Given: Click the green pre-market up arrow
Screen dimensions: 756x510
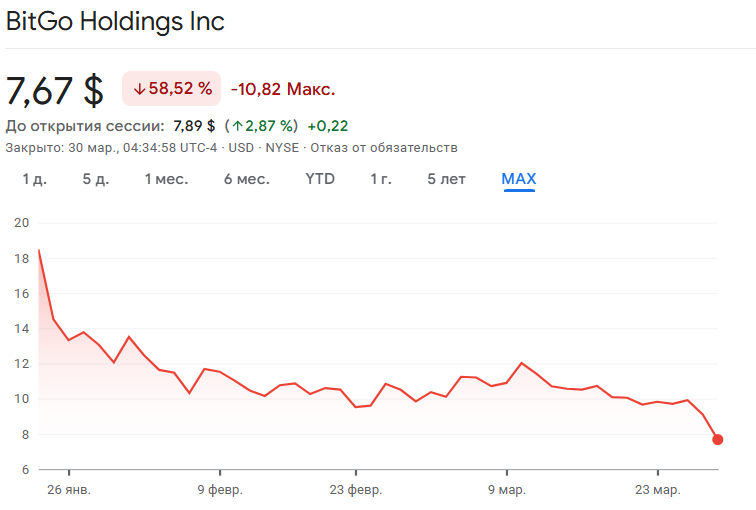Looking at the screenshot, I should (237, 126).
